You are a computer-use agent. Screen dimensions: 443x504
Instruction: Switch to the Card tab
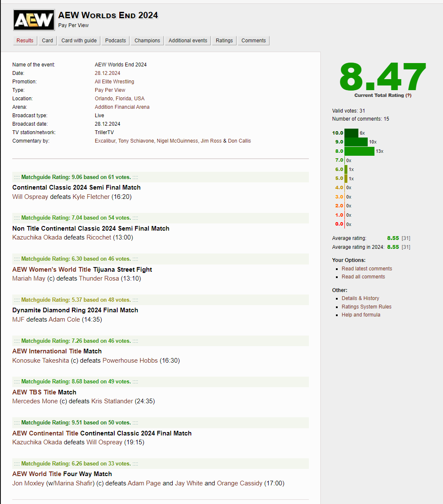[x=47, y=41]
